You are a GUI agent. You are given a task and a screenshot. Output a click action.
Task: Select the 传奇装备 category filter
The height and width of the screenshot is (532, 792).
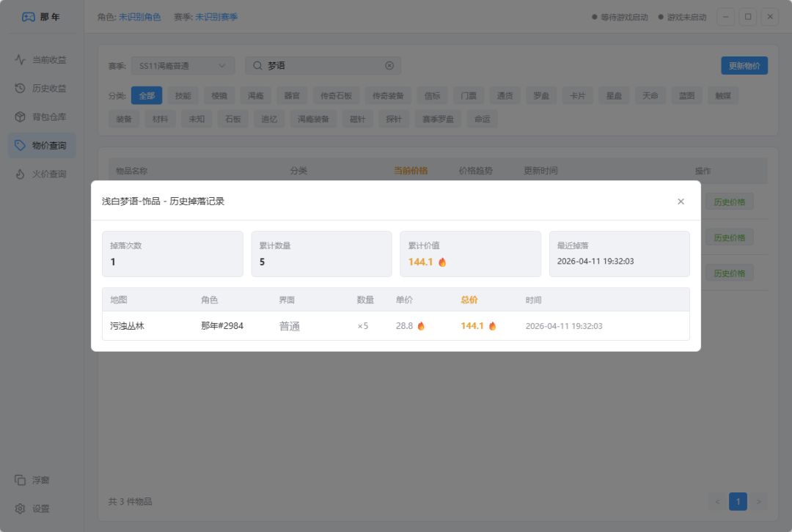pos(388,95)
